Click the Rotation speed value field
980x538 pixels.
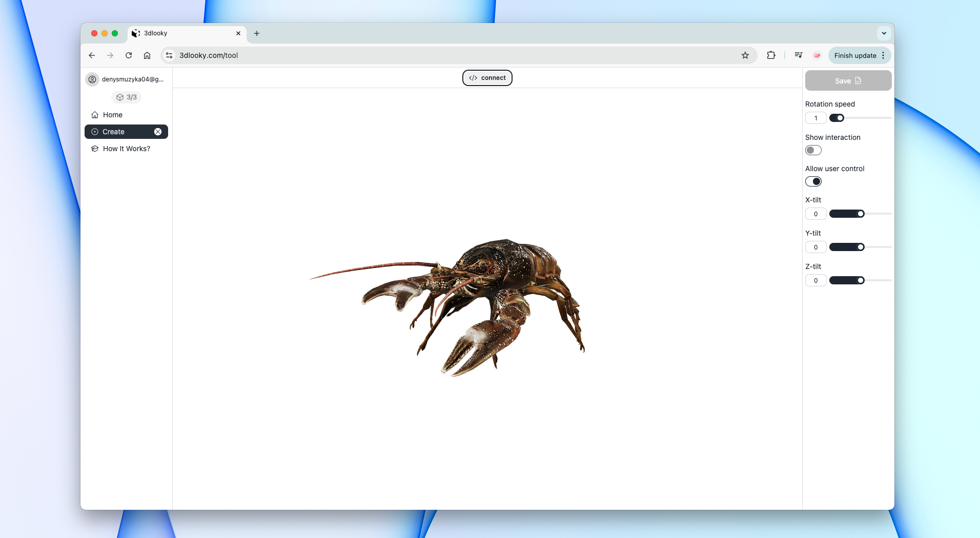815,118
